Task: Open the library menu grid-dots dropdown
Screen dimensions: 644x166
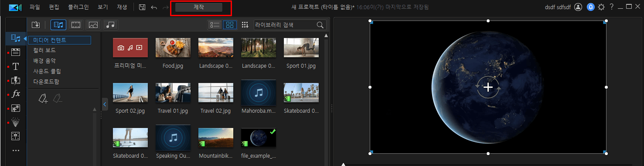Action: click(x=245, y=25)
